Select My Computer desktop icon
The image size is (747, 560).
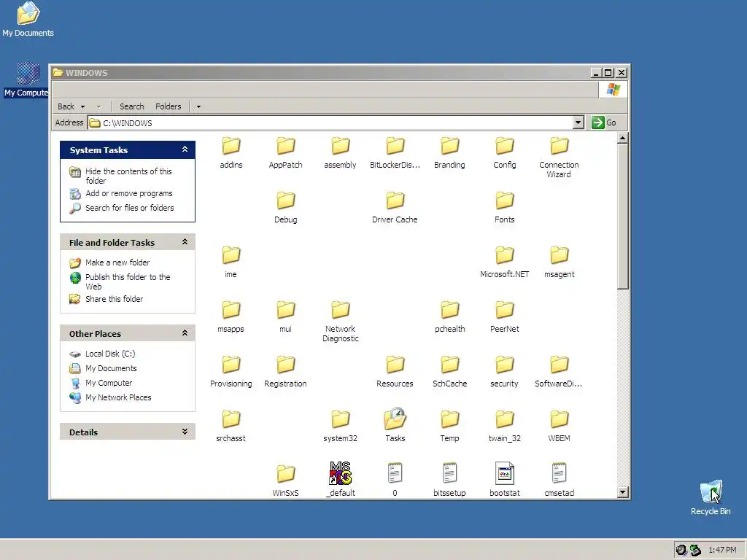pyautogui.click(x=26, y=79)
